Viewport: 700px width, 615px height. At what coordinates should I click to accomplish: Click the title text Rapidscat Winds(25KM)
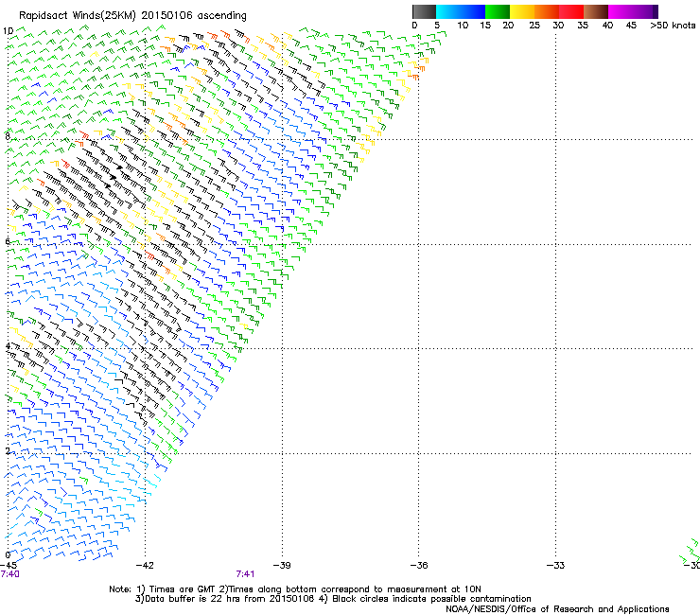[x=78, y=16]
